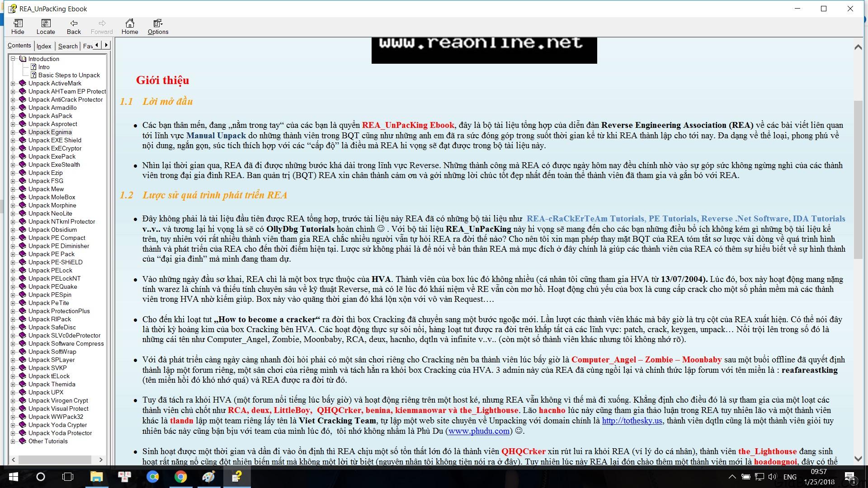Expand the Unpack FSG node
The height and width of the screenshot is (488, 868).
point(13,181)
